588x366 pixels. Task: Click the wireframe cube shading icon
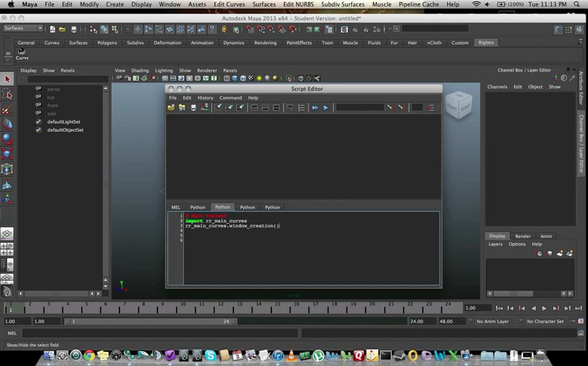(227, 78)
